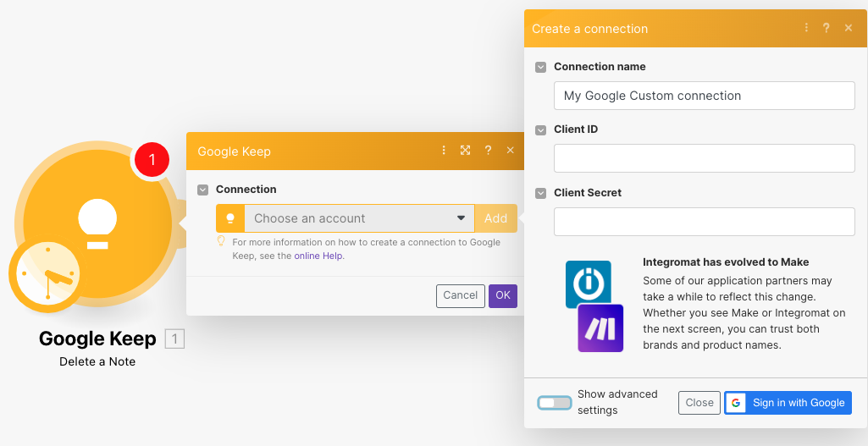The width and height of the screenshot is (868, 446).
Task: Open the online Help link
Action: click(x=318, y=256)
